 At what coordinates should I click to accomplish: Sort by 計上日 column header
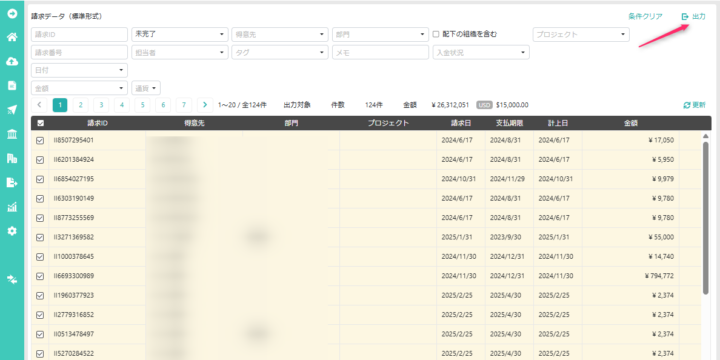(x=558, y=123)
